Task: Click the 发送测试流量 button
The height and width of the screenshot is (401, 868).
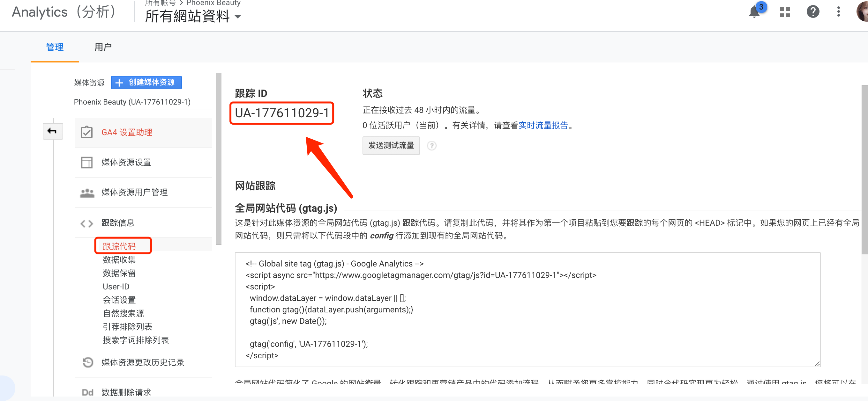Action: (391, 145)
